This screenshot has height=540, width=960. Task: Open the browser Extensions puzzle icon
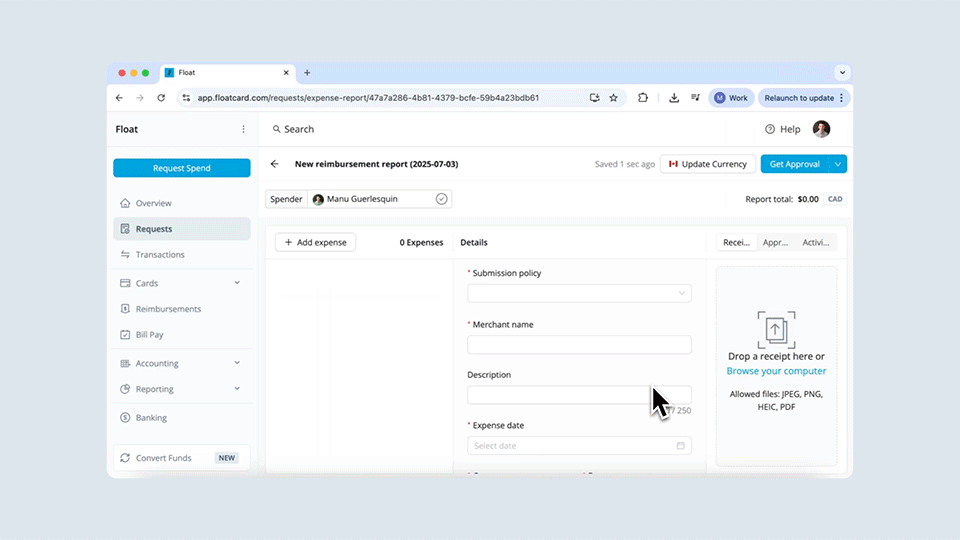(x=643, y=98)
